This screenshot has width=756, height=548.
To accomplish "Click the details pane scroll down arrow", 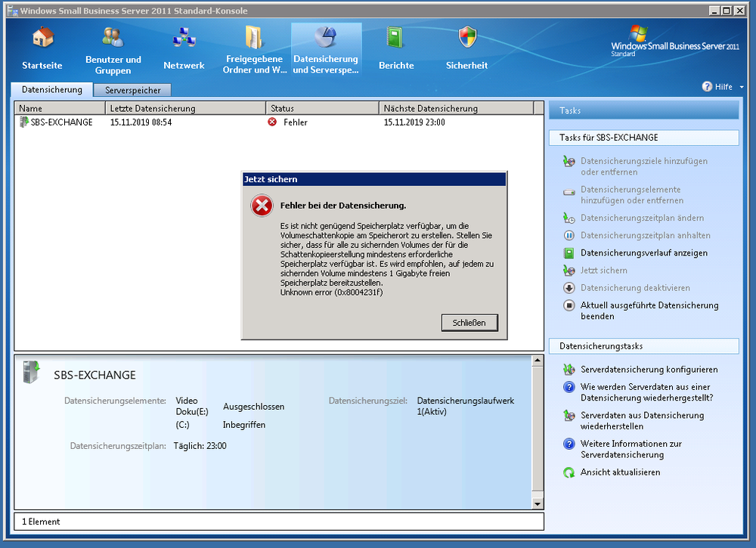I will click(x=538, y=503).
